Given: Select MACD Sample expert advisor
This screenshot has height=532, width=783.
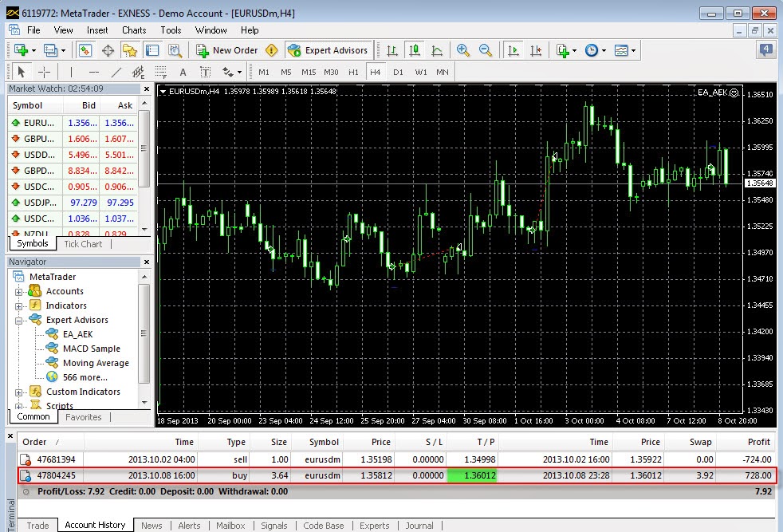Looking at the screenshot, I should click(x=92, y=349).
